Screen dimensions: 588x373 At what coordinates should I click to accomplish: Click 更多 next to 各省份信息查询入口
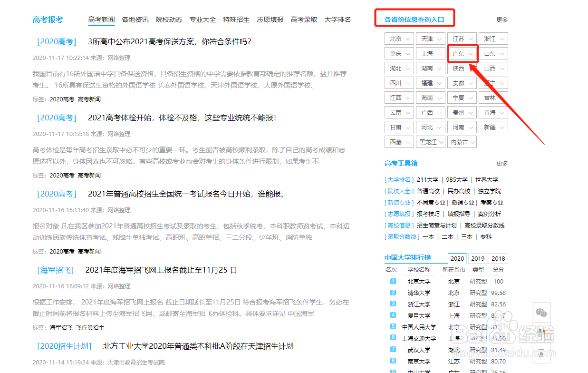point(502,20)
